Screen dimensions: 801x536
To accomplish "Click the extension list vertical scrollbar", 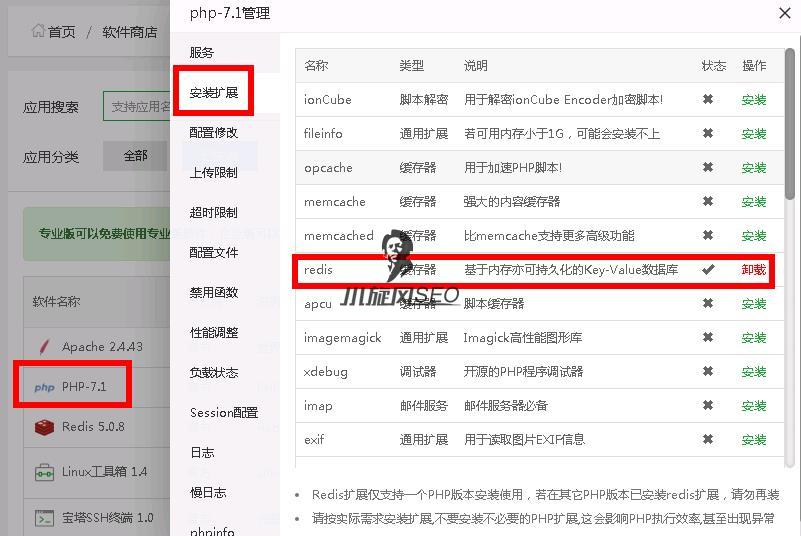I will (790, 124).
